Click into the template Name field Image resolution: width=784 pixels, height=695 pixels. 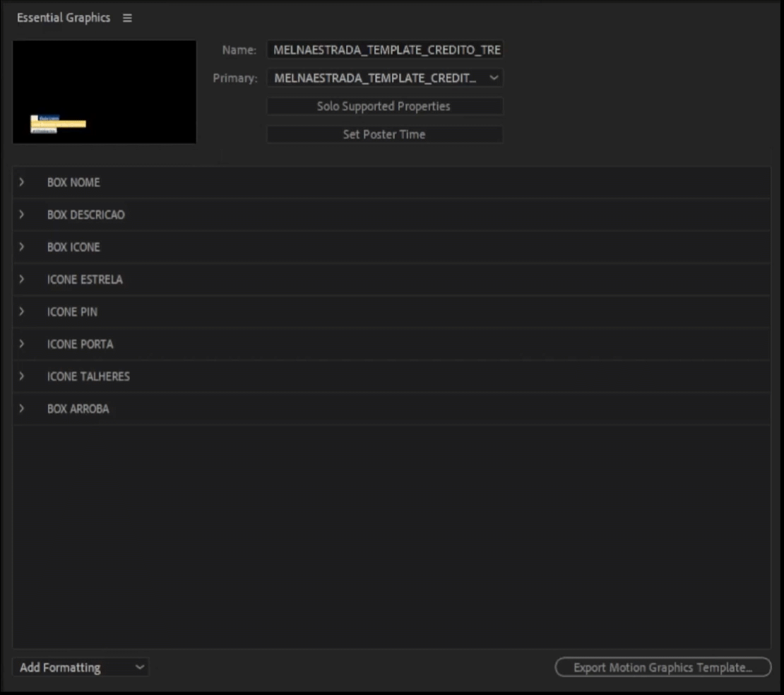point(385,50)
